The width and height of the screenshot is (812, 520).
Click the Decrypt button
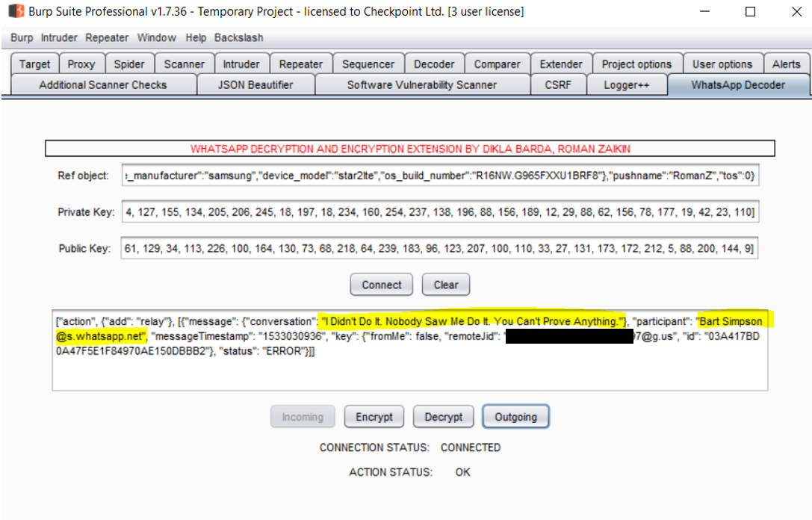[x=444, y=417]
